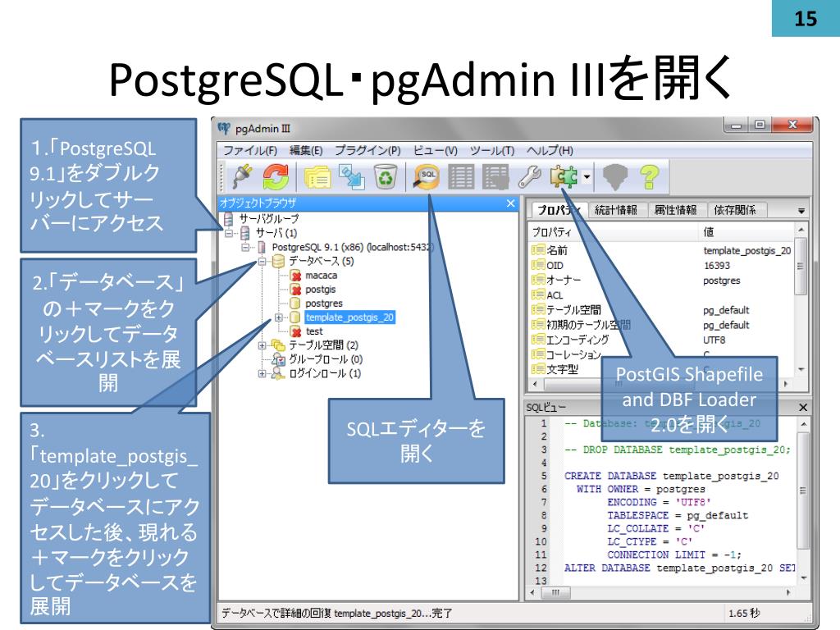
Task: Click the properties panel vertical scrollbar
Action: point(801,299)
